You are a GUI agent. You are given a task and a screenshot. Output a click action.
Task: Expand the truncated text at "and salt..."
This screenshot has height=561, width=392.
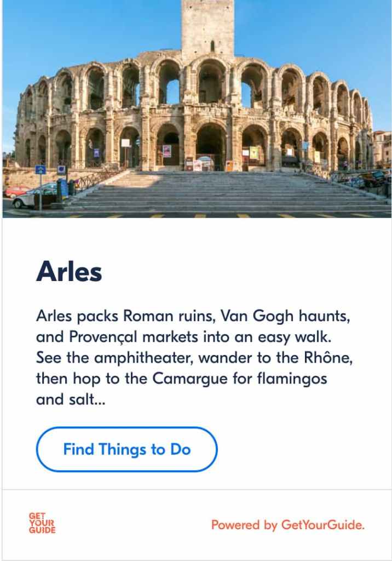click(71, 399)
